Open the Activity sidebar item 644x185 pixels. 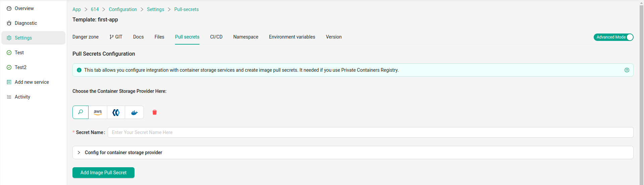pos(22,97)
